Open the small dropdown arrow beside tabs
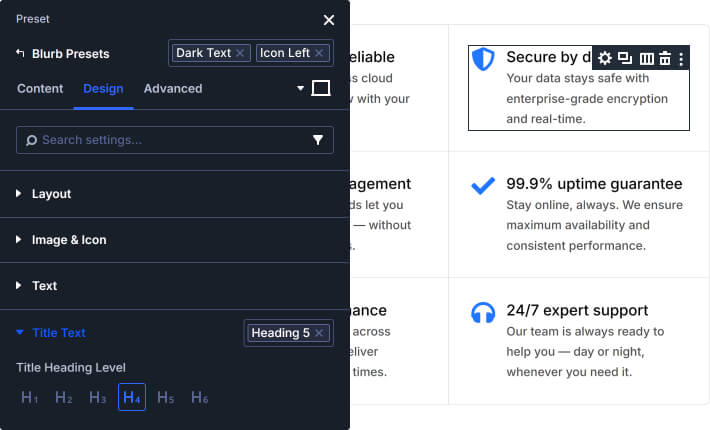Screen dimensions: 710x430 [300, 89]
